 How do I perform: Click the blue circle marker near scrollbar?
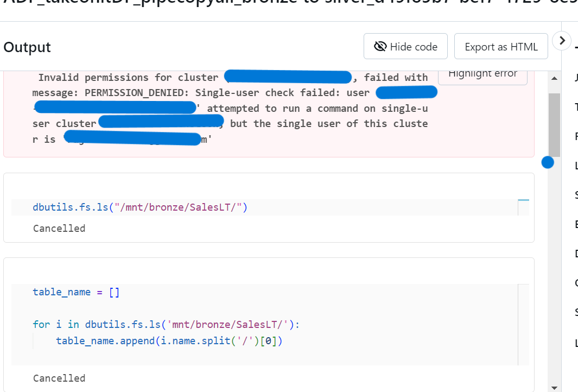click(x=548, y=162)
